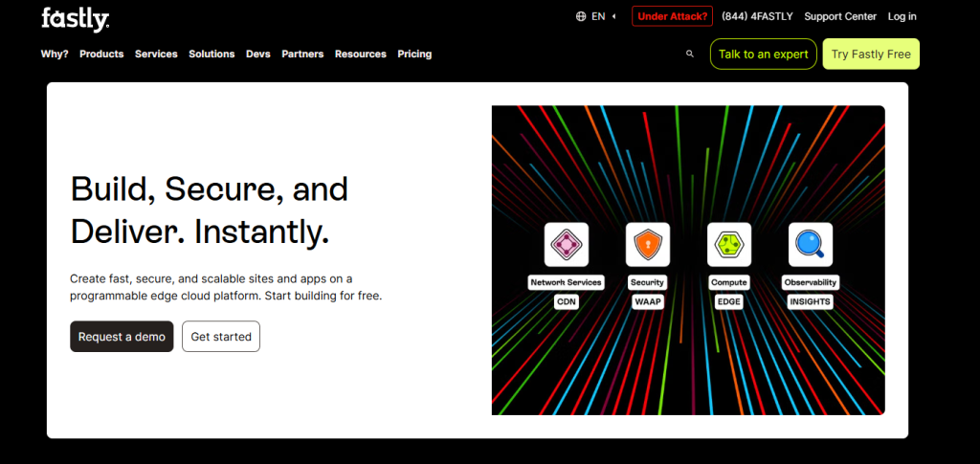Click the (844) 4FASTLY phone link
Screen dimensions: 980x464
coord(757,17)
